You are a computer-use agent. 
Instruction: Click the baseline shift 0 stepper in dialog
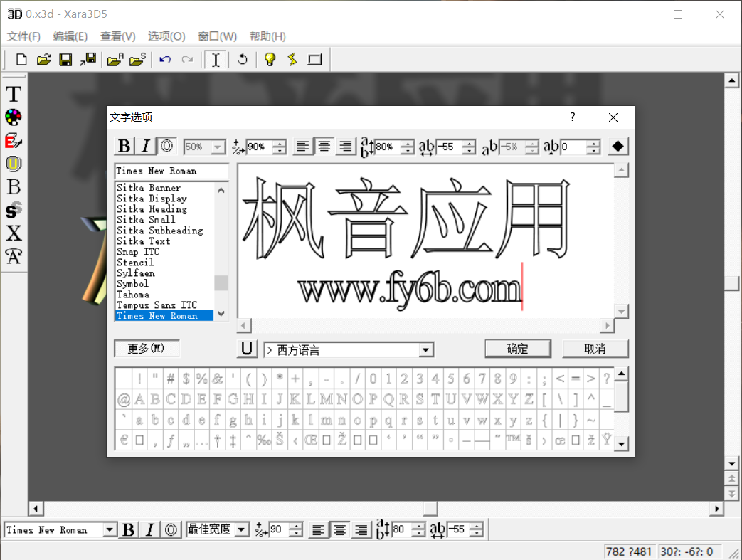pyautogui.click(x=593, y=147)
